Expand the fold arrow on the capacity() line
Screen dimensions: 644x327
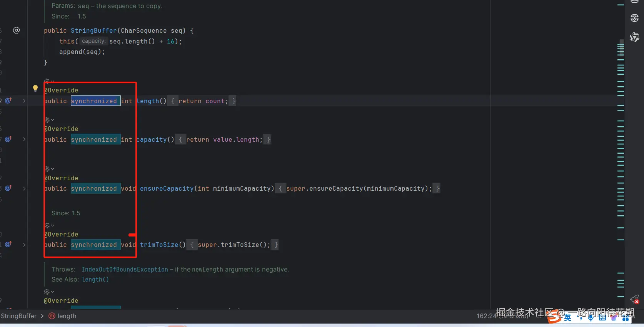pyautogui.click(x=24, y=139)
